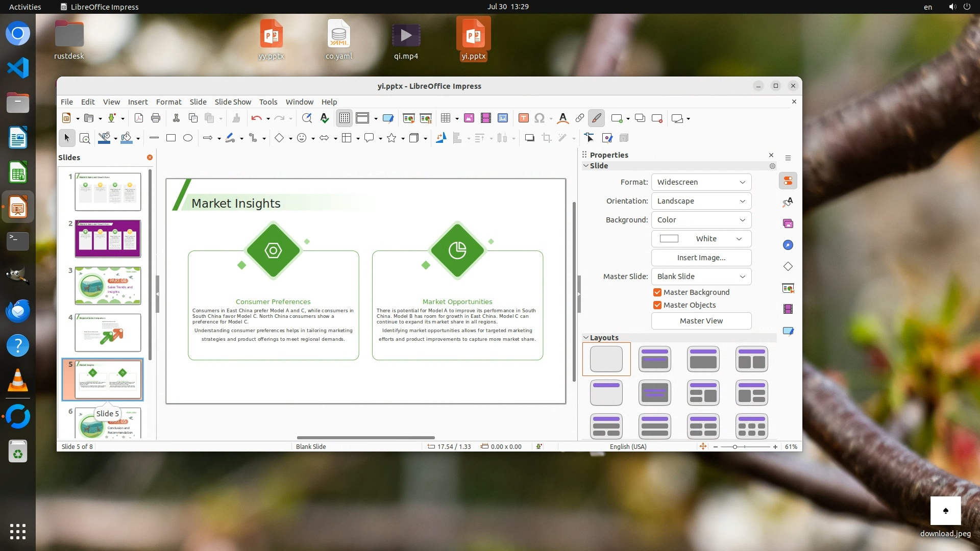
Task: Click the Insert Text Box icon
Action: 523,118
